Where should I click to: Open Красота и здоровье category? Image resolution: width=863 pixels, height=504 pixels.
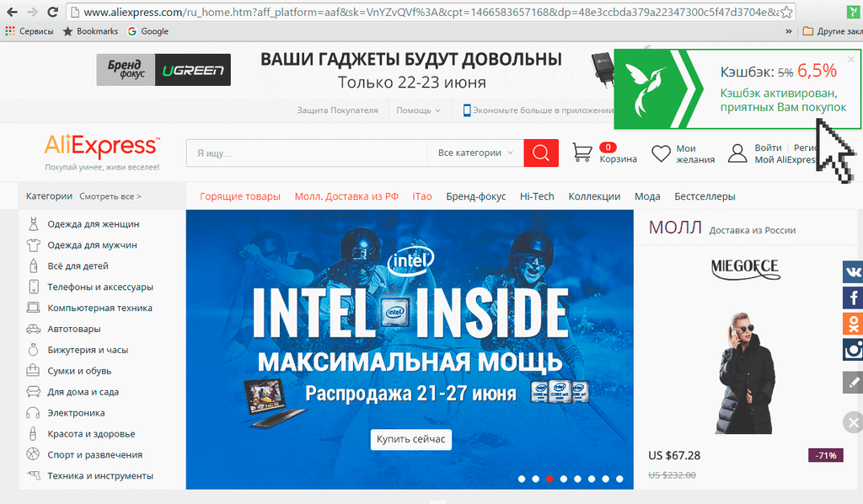tap(91, 433)
